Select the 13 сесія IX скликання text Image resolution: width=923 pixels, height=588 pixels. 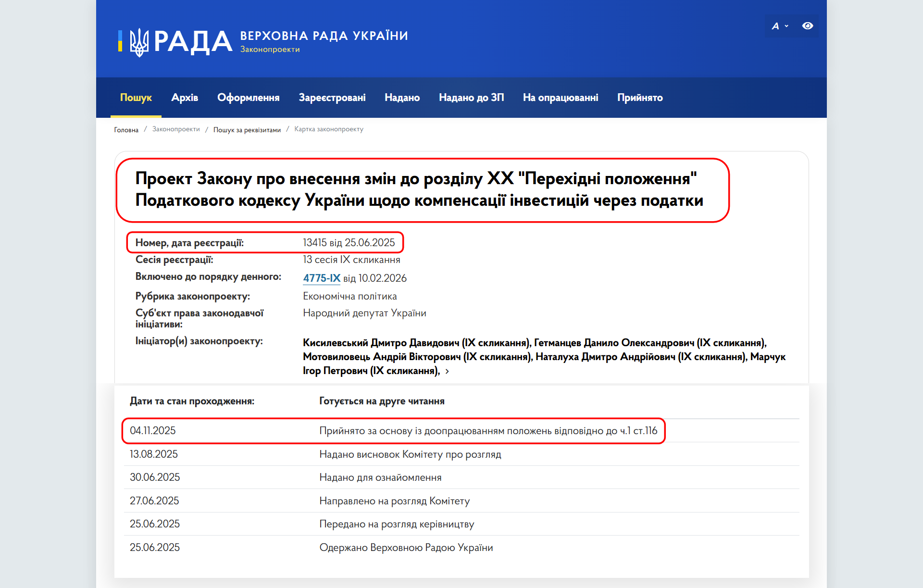(x=351, y=260)
